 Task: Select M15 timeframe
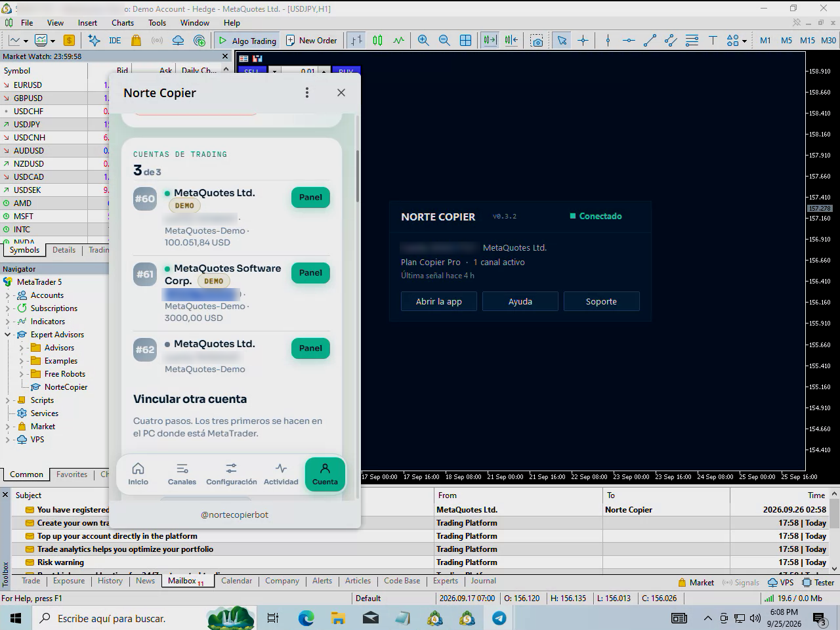[807, 40]
